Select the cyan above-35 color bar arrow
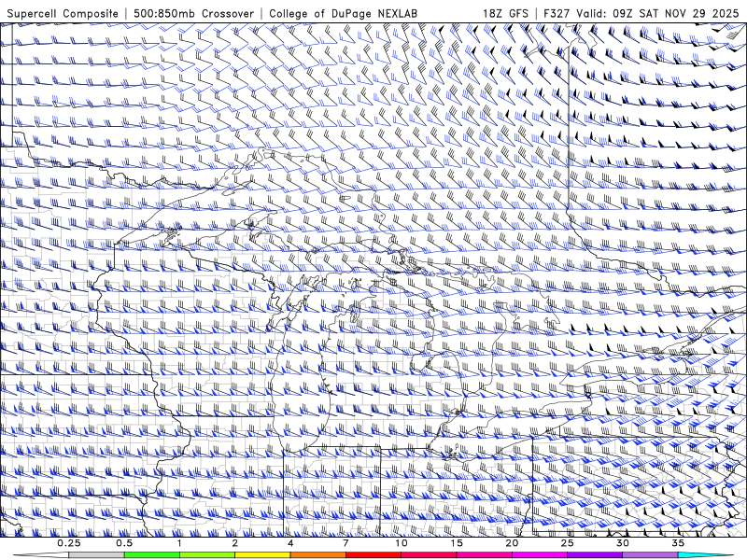This screenshot has width=747, height=560. pyautogui.click(x=705, y=555)
